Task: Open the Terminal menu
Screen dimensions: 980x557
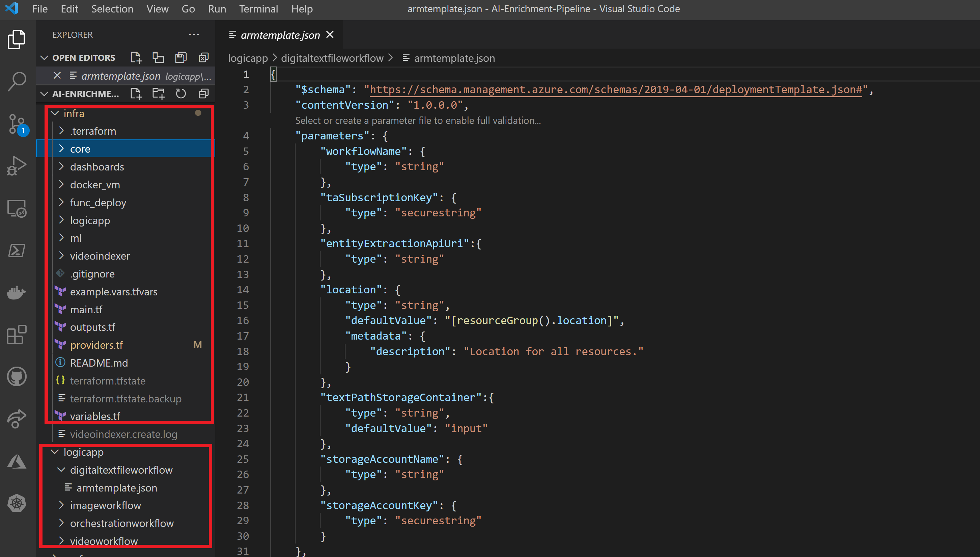Action: click(x=258, y=8)
